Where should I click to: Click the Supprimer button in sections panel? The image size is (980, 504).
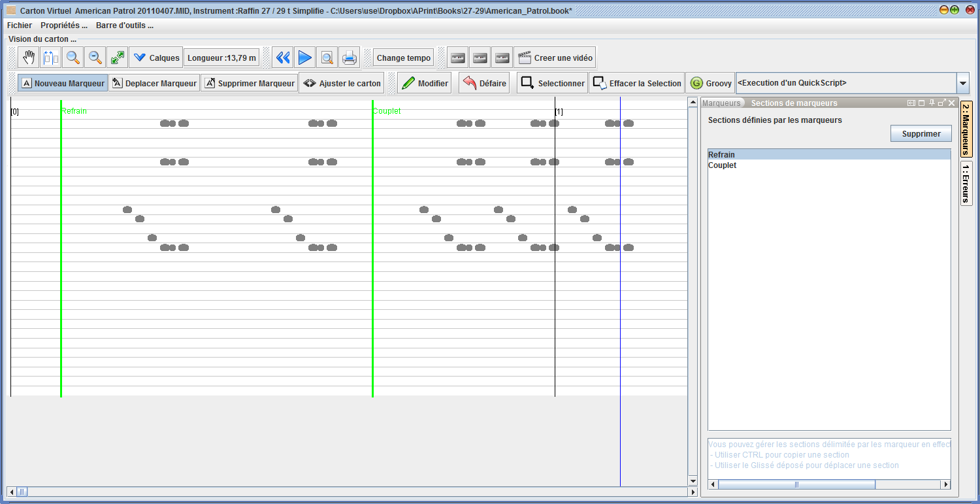coord(921,133)
